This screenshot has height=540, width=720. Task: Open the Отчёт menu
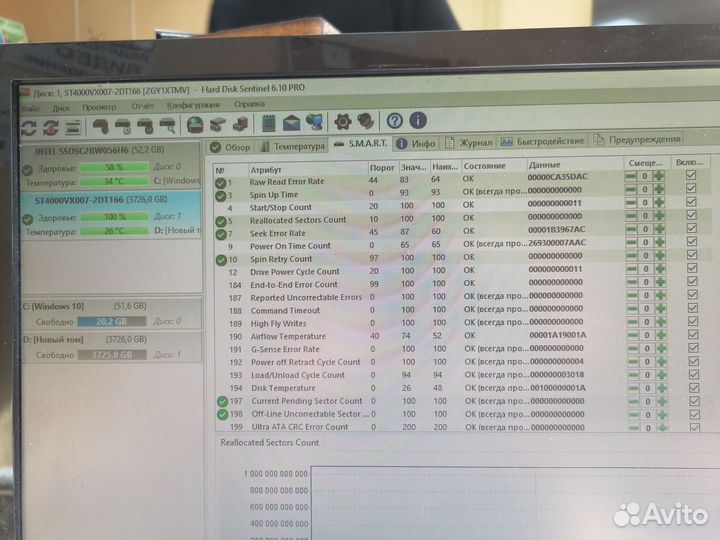(142, 106)
